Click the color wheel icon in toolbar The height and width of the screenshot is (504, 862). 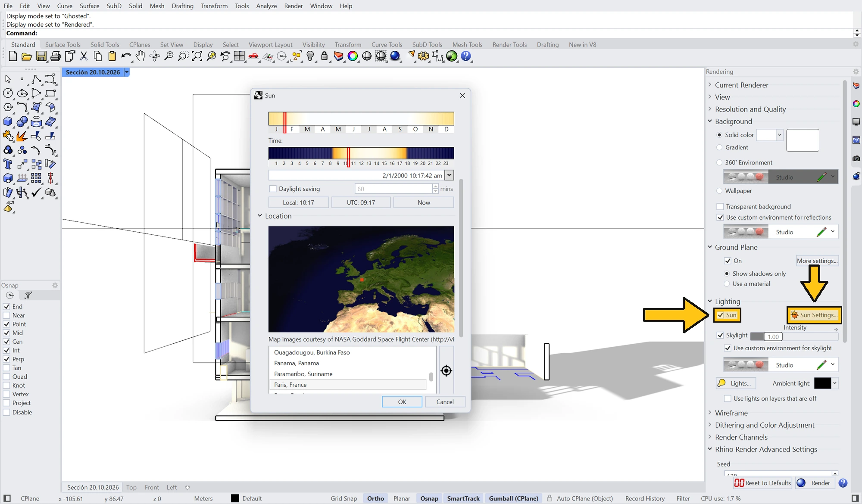[353, 56]
